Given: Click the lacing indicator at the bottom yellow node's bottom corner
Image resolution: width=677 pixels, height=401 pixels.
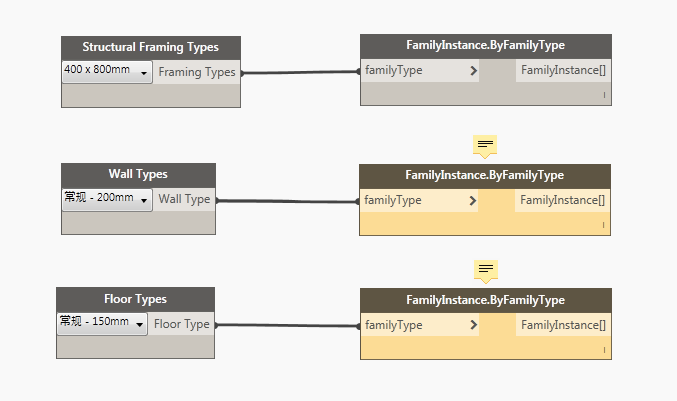Looking at the screenshot, I should (604, 350).
